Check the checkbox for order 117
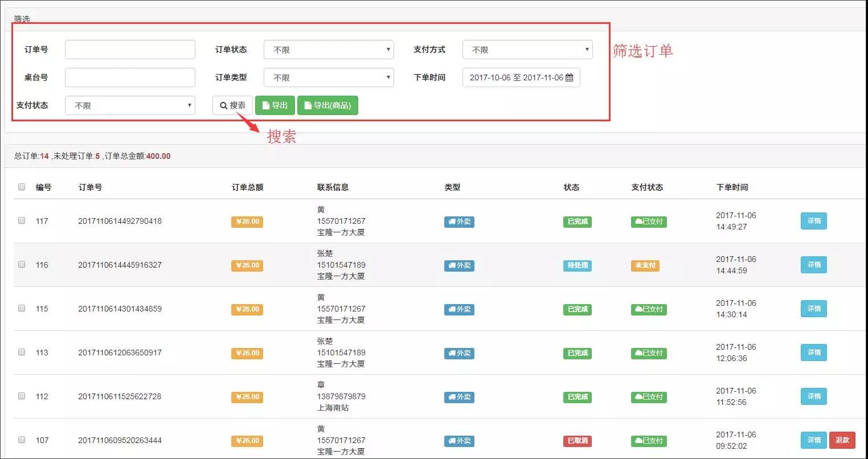 [22, 220]
